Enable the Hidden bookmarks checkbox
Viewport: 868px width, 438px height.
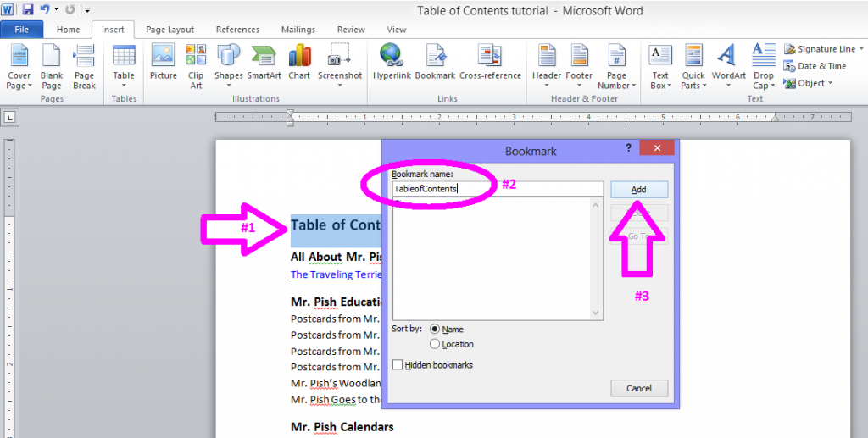coord(398,365)
